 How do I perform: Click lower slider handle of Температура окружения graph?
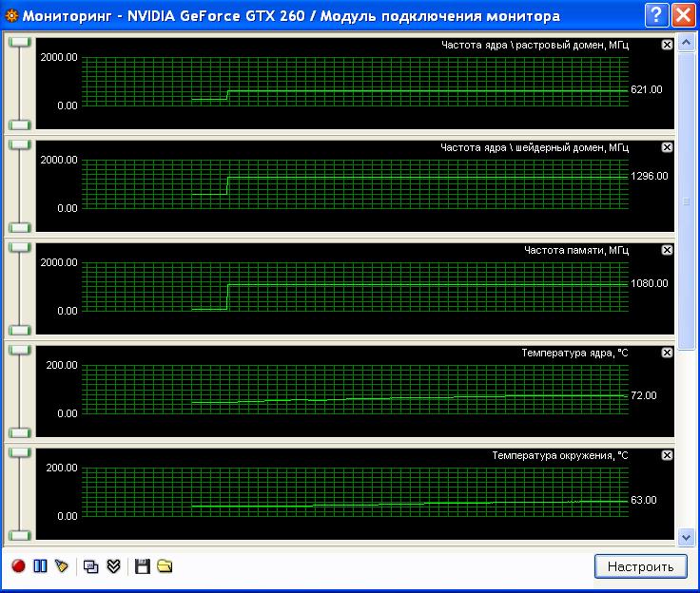pos(20,535)
